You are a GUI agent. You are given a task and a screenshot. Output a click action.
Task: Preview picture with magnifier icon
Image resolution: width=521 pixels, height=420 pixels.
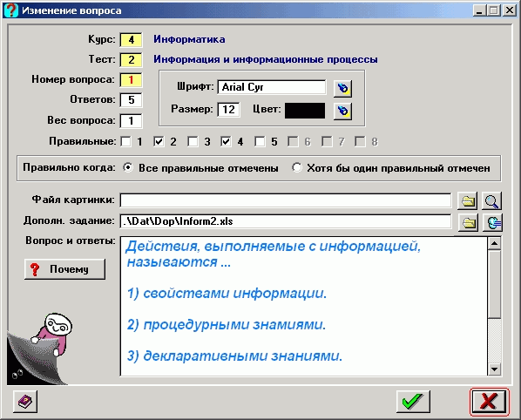[x=491, y=200]
